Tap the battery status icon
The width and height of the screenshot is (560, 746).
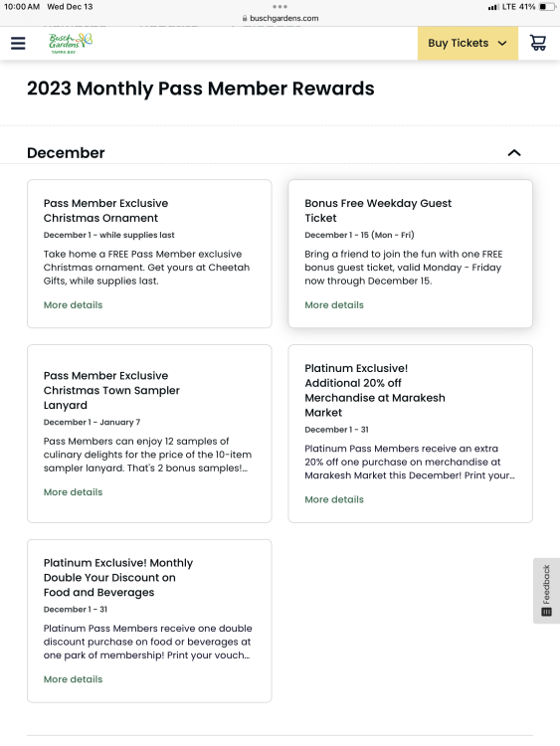[x=547, y=7]
